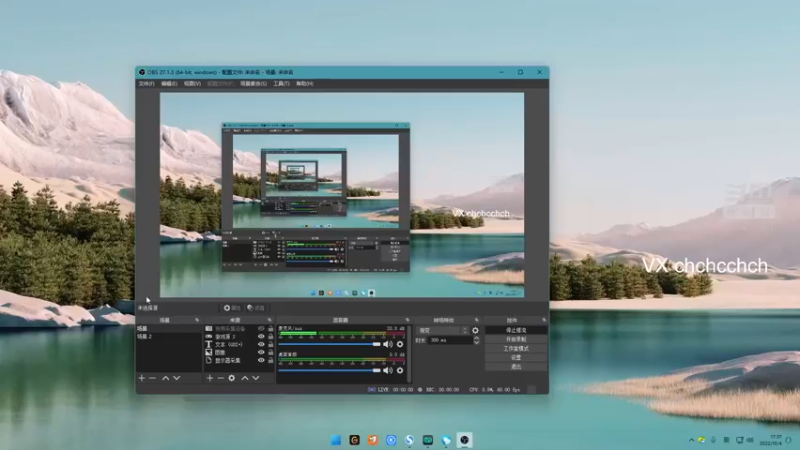Viewport: 800px width, 450px height.
Task: Pop out the Sources dock via header icon
Action: pos(270,320)
